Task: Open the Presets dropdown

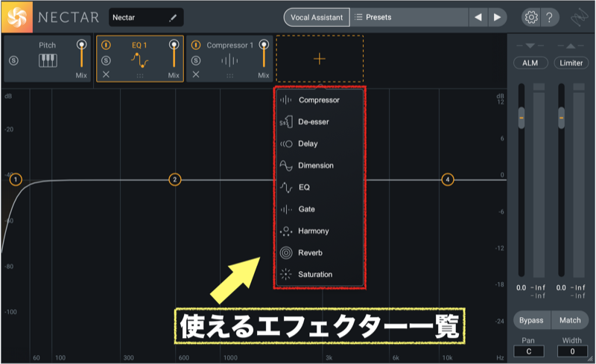Action: 409,17
